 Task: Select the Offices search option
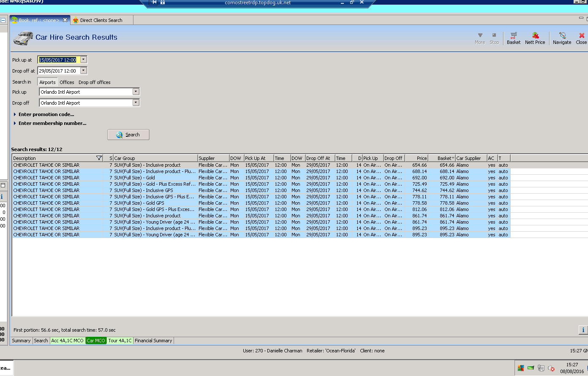[x=67, y=82]
